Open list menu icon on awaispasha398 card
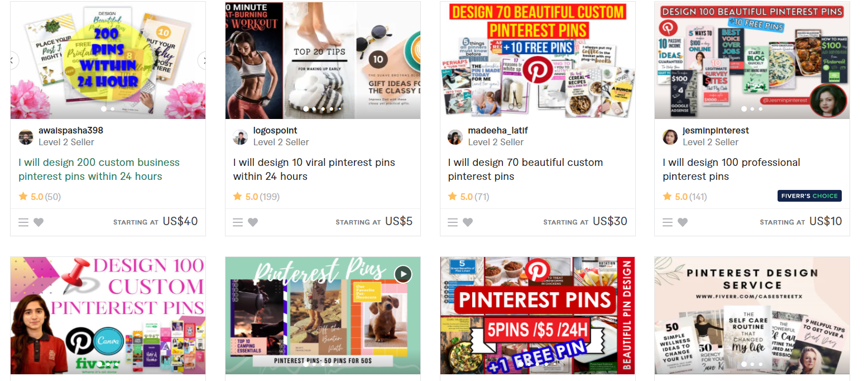The image size is (868, 381). pyautogui.click(x=23, y=222)
